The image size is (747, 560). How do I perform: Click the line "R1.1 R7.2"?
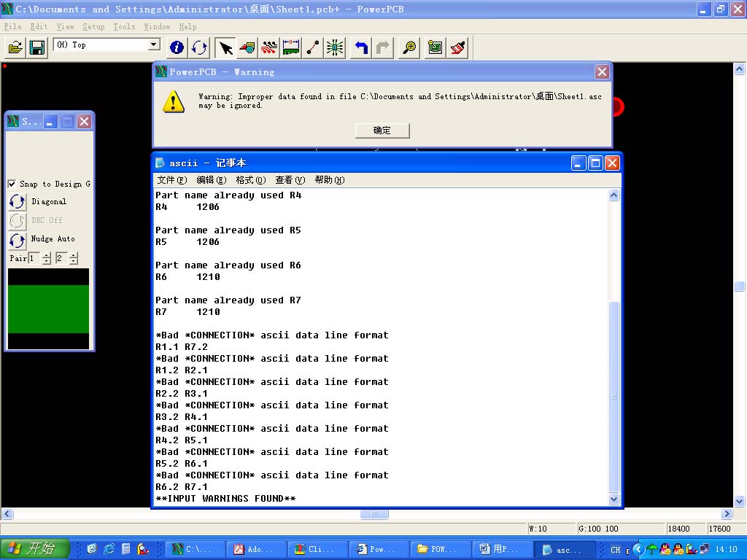[x=182, y=347]
